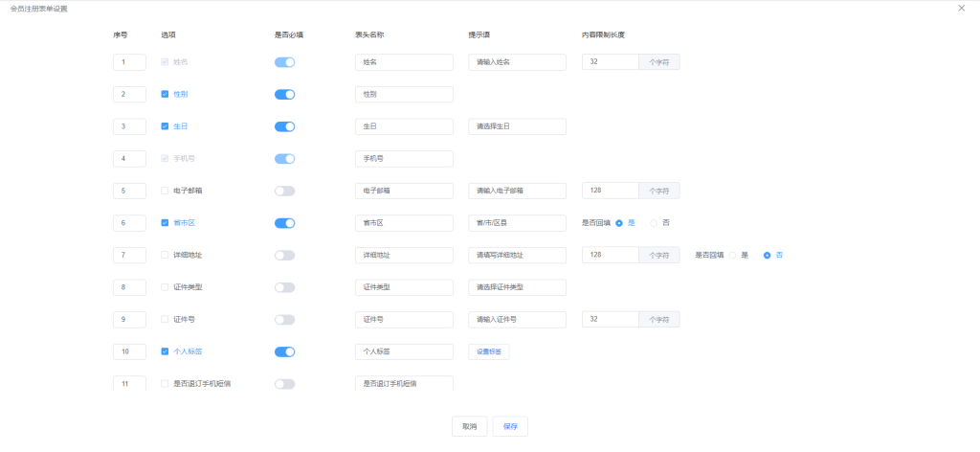Focus the 请输入电子邮箱 hint text field

pos(517,191)
